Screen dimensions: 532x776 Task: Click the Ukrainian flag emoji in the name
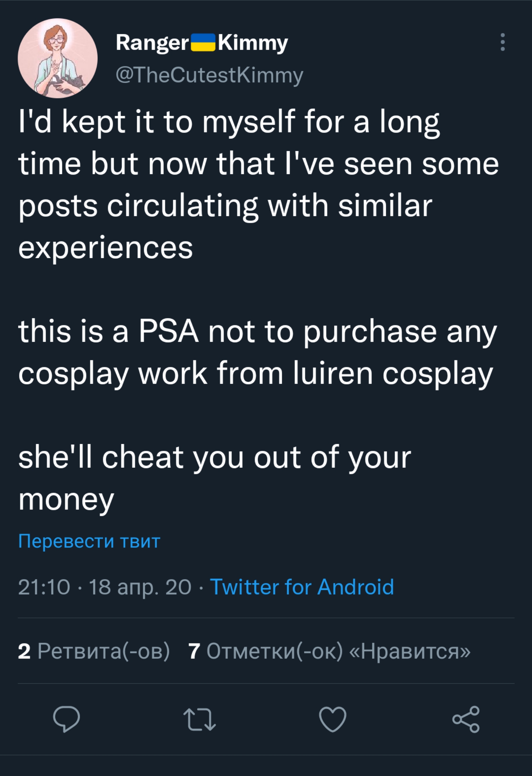pos(203,43)
